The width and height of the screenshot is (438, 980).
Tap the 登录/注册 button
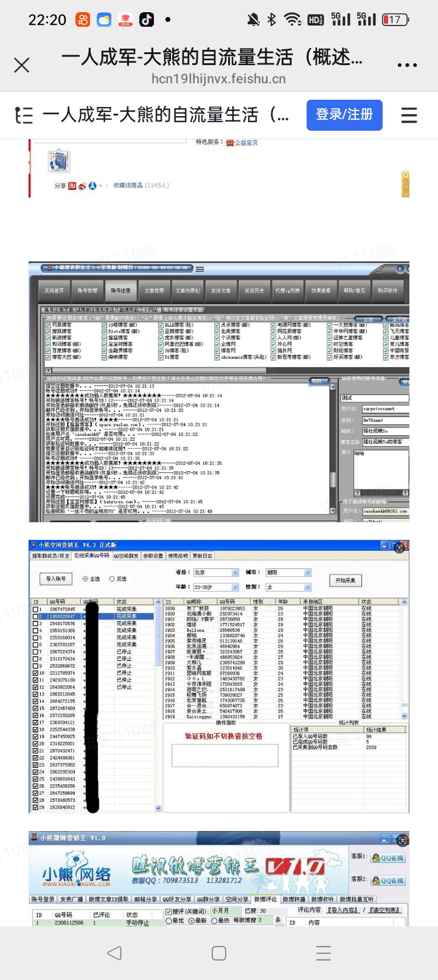(344, 114)
